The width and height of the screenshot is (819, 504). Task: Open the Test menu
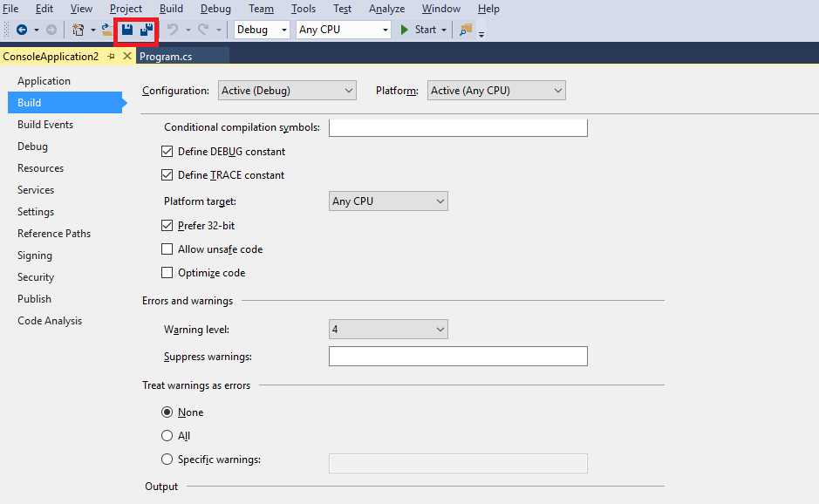[342, 9]
